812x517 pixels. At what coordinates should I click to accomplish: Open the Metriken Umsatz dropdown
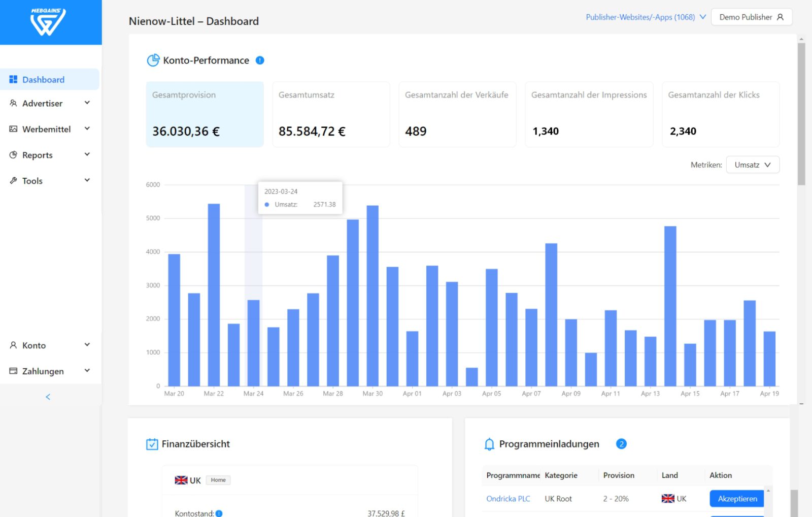click(753, 165)
